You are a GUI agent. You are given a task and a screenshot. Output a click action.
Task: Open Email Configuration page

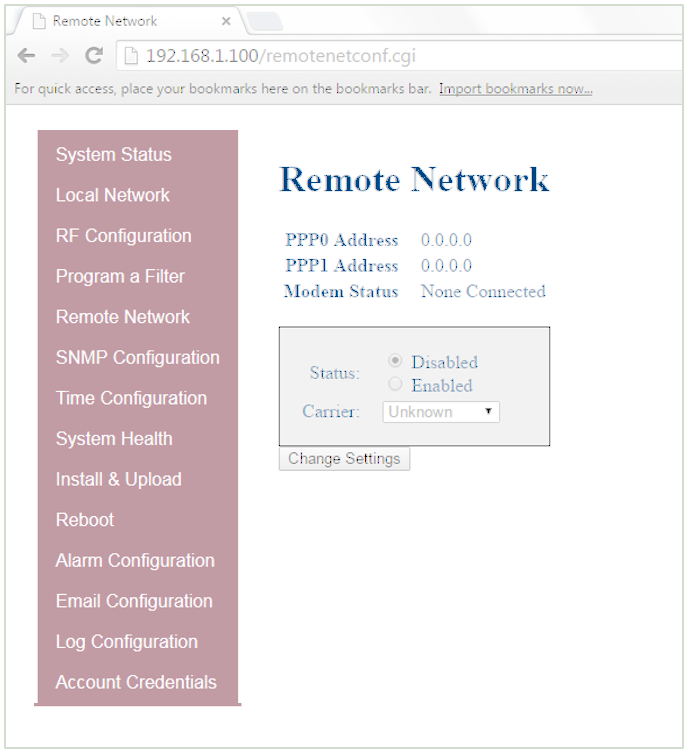click(134, 601)
